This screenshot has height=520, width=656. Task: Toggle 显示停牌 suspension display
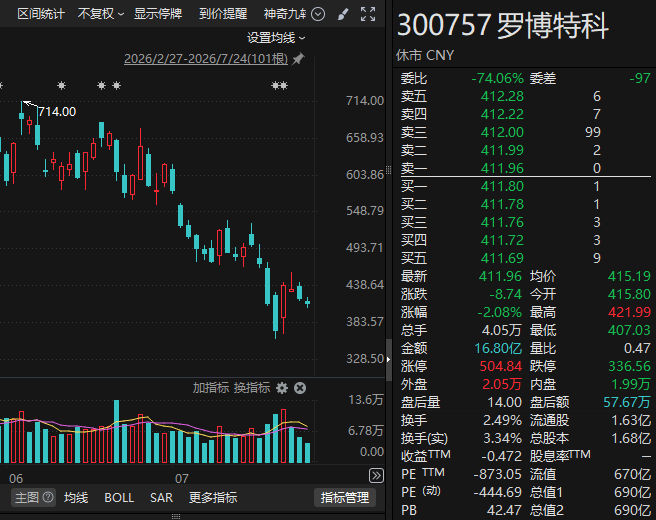coord(158,14)
